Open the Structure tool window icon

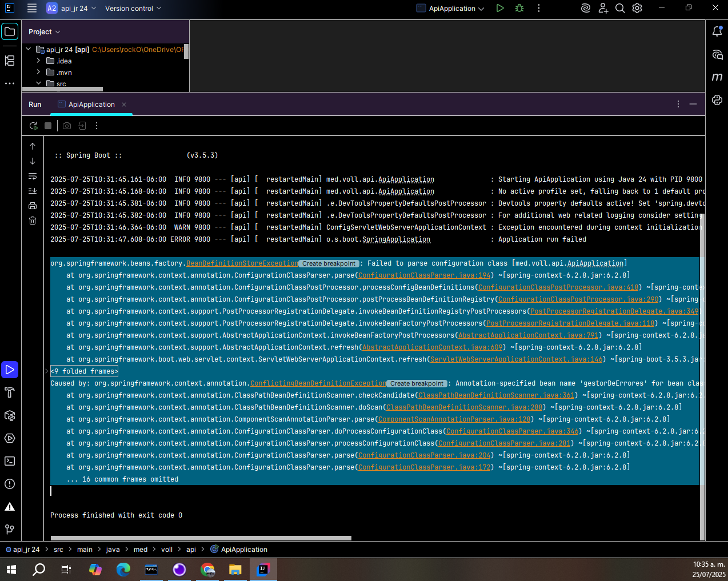pos(10,61)
